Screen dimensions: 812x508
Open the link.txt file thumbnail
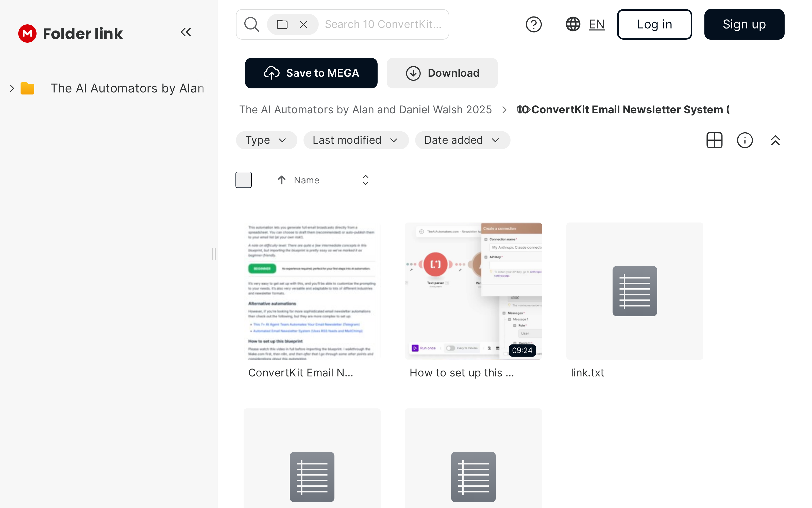click(x=634, y=291)
